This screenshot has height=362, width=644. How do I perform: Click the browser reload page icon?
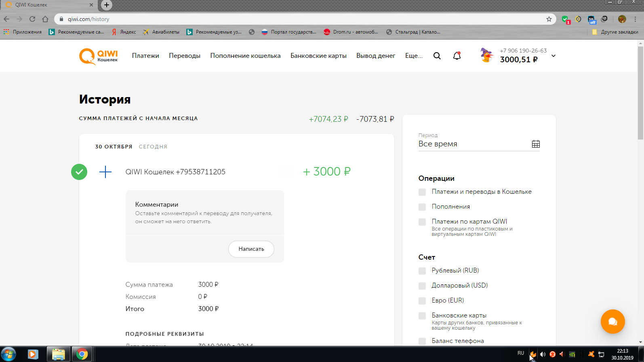(x=32, y=19)
